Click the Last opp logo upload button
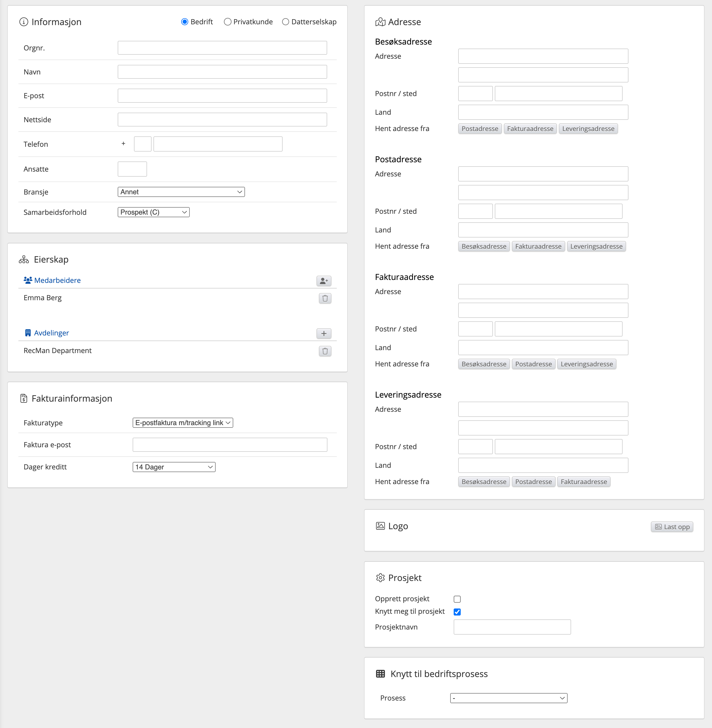This screenshot has width=712, height=728. click(x=672, y=527)
